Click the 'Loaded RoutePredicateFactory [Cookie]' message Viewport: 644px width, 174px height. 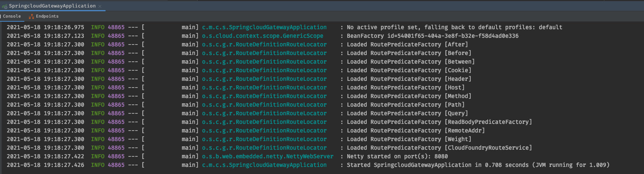409,70
